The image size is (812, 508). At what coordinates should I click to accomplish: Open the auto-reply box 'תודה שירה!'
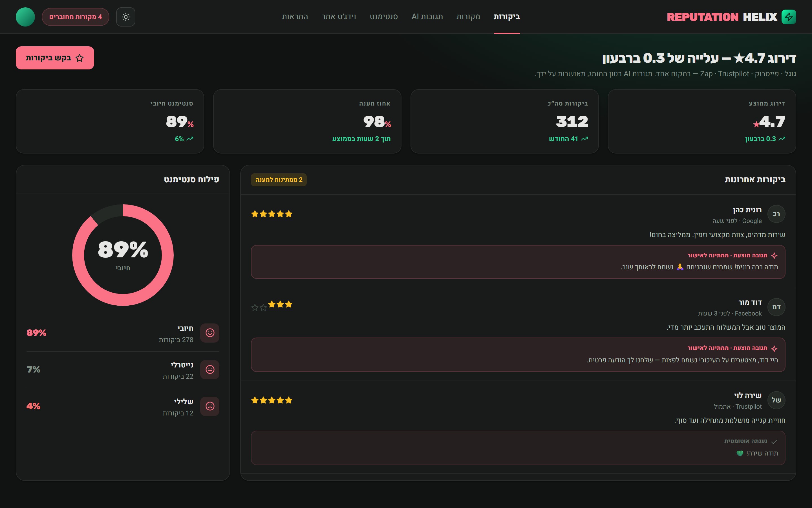coord(518,448)
